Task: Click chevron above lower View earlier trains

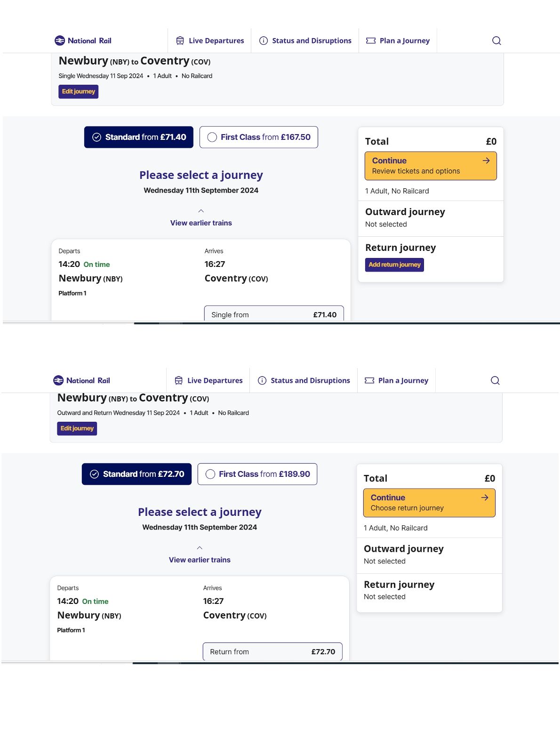Action: tap(200, 548)
